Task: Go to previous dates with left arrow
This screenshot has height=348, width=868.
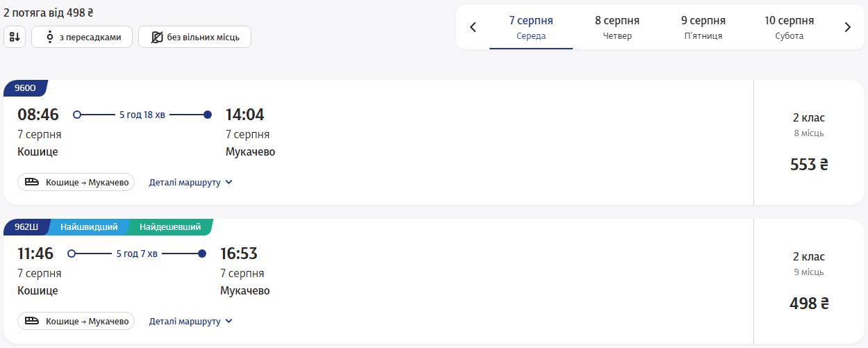Action: 473,28
